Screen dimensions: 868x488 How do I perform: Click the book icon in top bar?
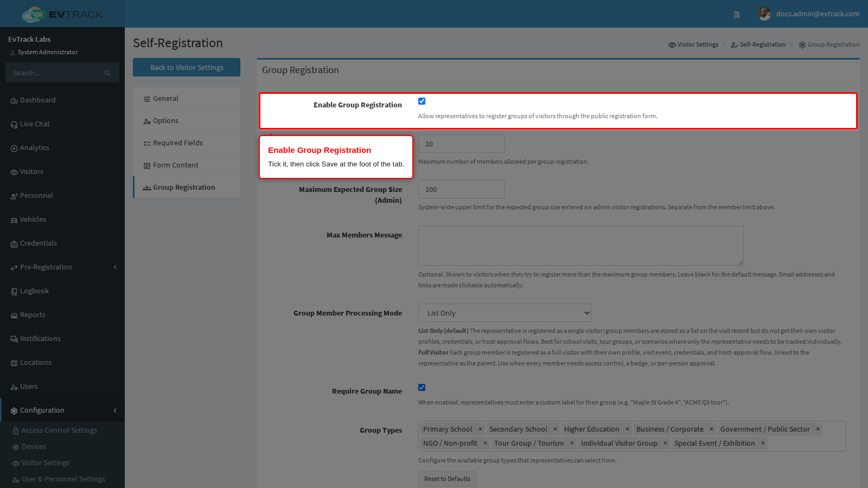click(737, 15)
